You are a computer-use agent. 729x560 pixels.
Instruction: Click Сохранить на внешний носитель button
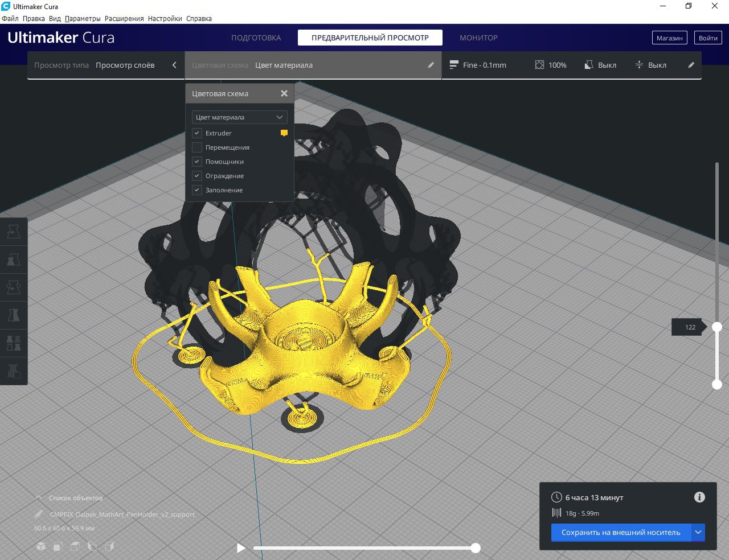pyautogui.click(x=621, y=532)
